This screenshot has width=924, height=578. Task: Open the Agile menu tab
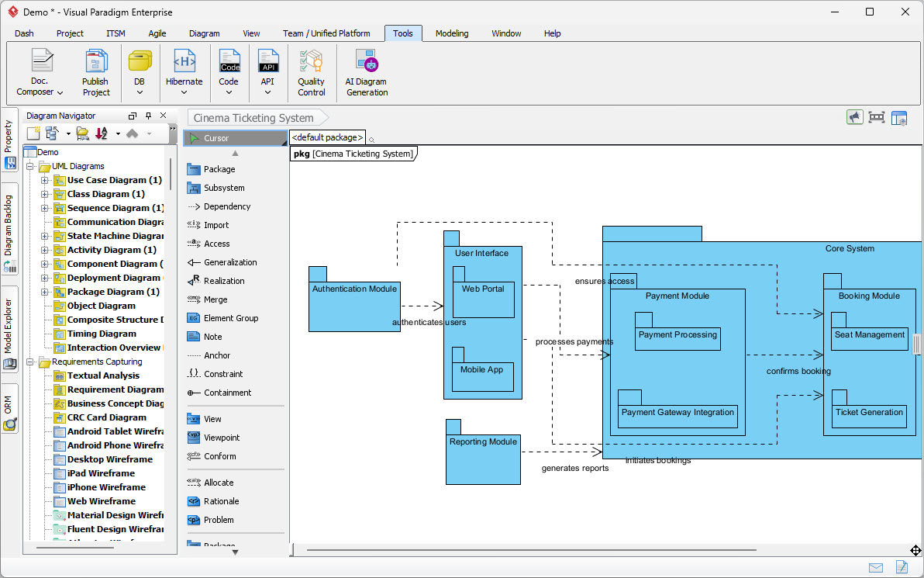coord(157,33)
